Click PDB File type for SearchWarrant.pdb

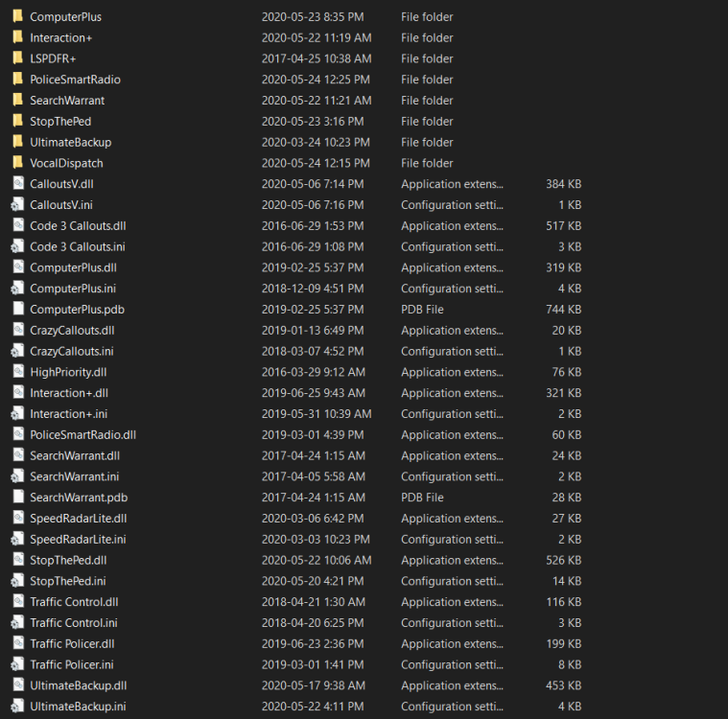(x=422, y=498)
